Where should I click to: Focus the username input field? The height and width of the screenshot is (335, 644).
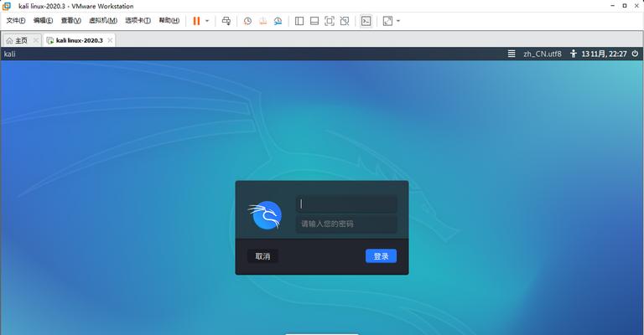point(345,204)
